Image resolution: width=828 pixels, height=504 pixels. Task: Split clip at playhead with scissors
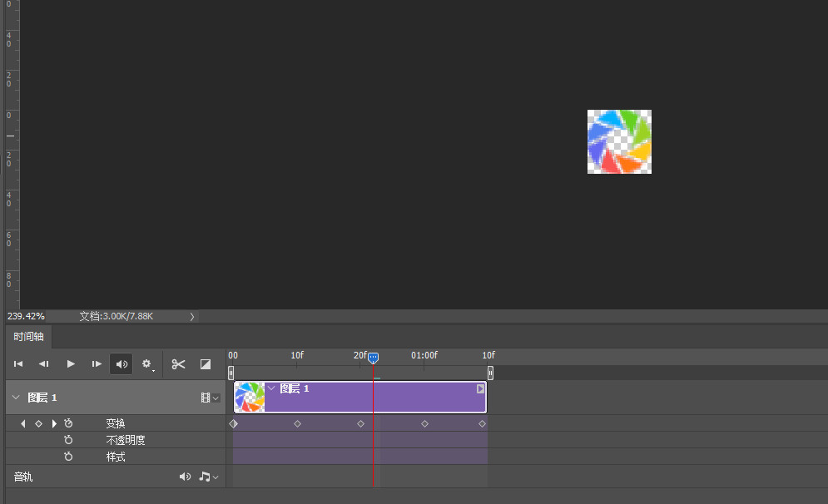click(x=178, y=364)
